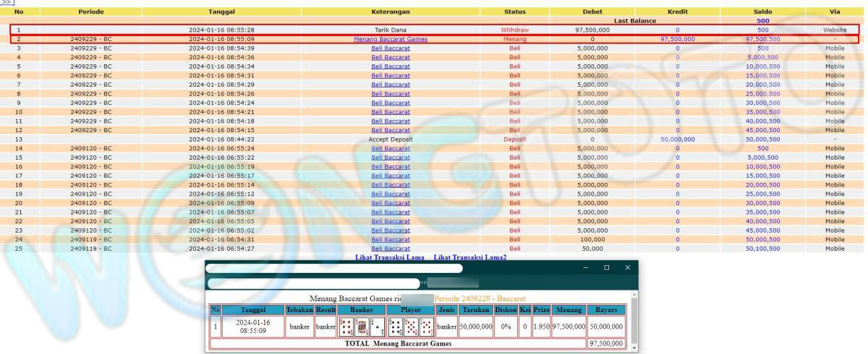Click the 'Saldo' column header
Screen dimensions: 868x354
pos(762,12)
